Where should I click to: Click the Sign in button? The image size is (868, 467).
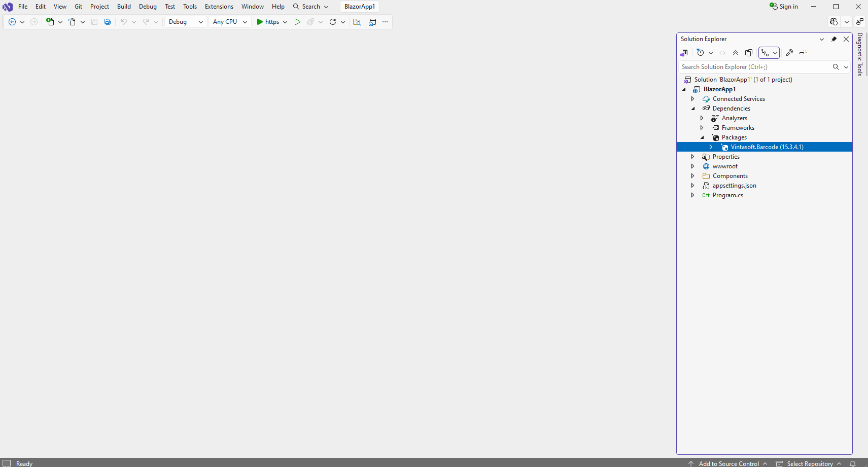pyautogui.click(x=784, y=7)
